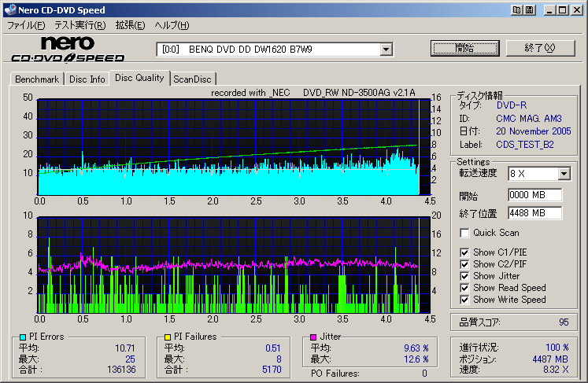588x383 pixels.
Task: Switch to the Benchmark tab
Action: (37, 79)
